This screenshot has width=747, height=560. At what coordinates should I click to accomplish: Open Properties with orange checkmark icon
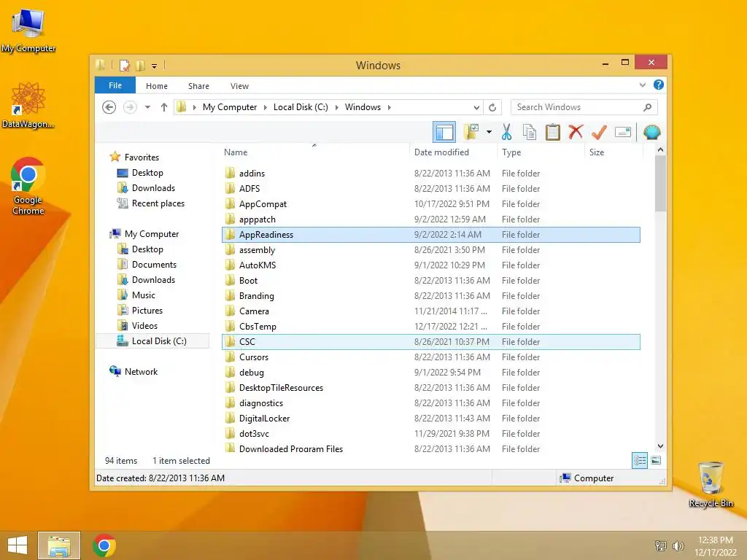point(599,132)
